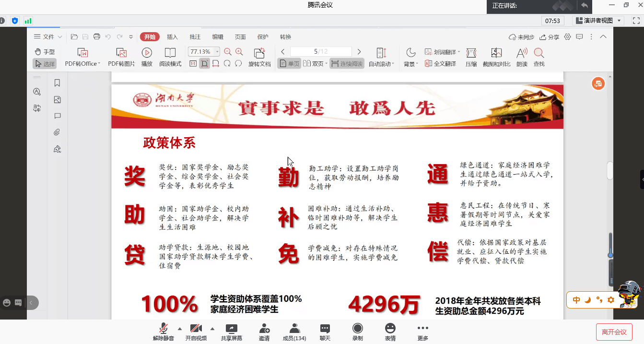Switch to the 插入 tab
The image size is (644, 344).
[172, 37]
